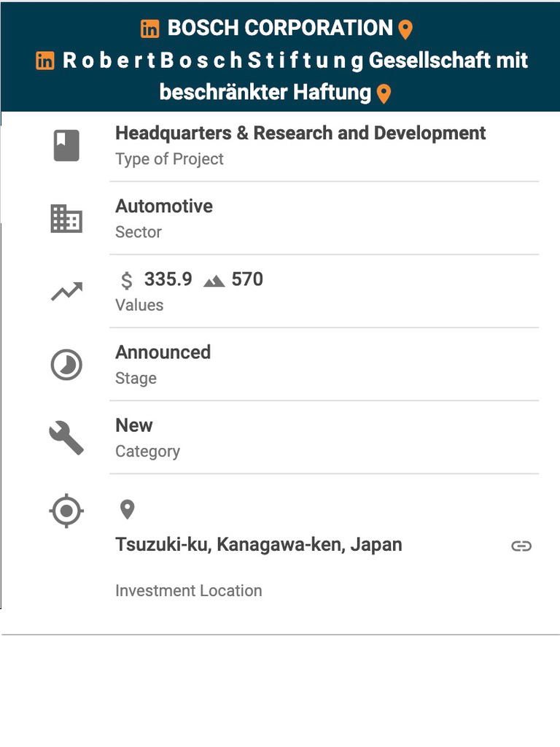Viewport: 560px width, 747px height.
Task: Open the link icon next to Japan location
Action: [x=521, y=546]
